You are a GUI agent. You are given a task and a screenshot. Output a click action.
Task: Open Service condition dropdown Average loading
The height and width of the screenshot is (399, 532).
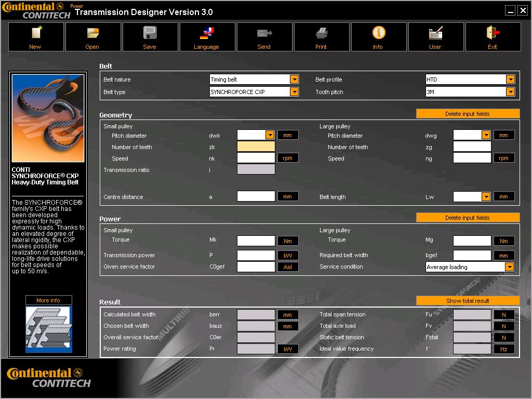coord(509,267)
